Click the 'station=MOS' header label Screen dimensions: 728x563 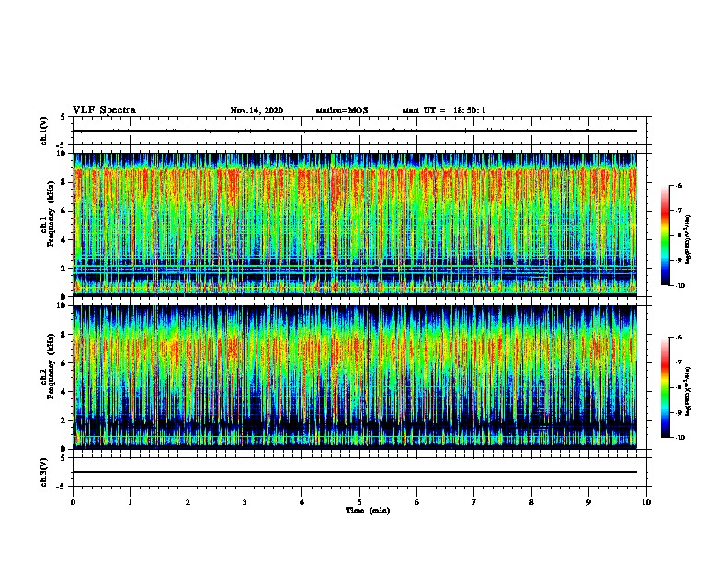(342, 110)
